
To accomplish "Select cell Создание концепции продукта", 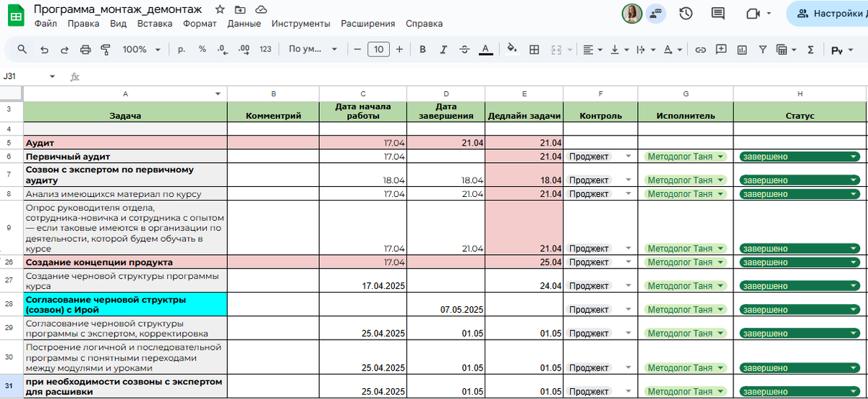I will (125, 261).
